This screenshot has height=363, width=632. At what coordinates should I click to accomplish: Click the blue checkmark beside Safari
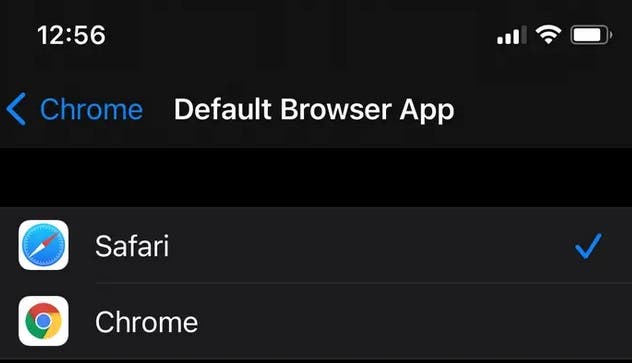point(588,246)
